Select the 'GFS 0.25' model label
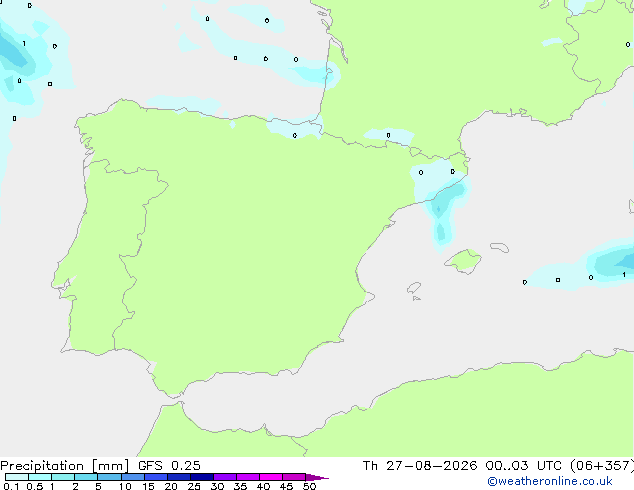The width and height of the screenshot is (634, 490). click(x=169, y=466)
